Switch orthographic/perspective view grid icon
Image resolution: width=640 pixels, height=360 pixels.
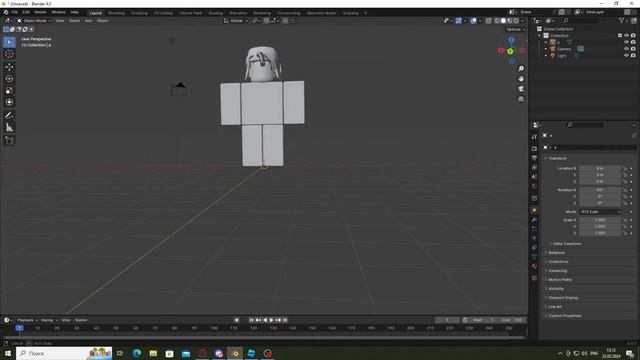click(521, 99)
